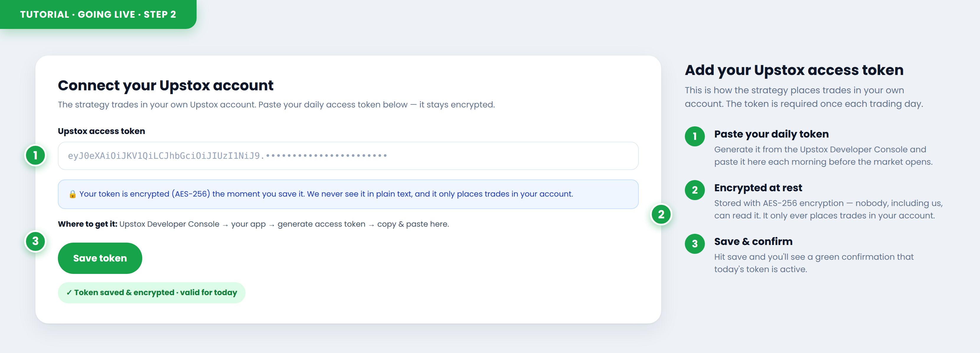The width and height of the screenshot is (980, 353).
Task: Click the Upstox access token input field
Action: (348, 156)
